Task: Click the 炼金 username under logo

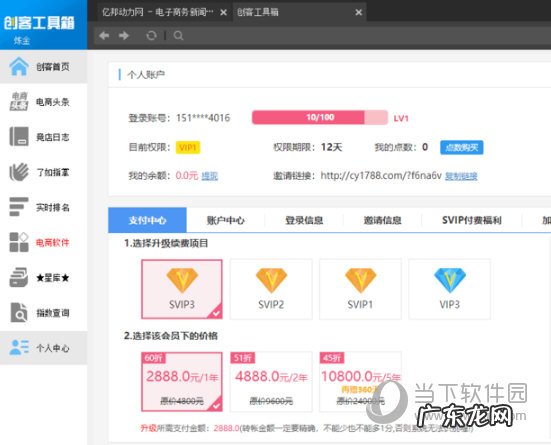Action: [x=22, y=40]
